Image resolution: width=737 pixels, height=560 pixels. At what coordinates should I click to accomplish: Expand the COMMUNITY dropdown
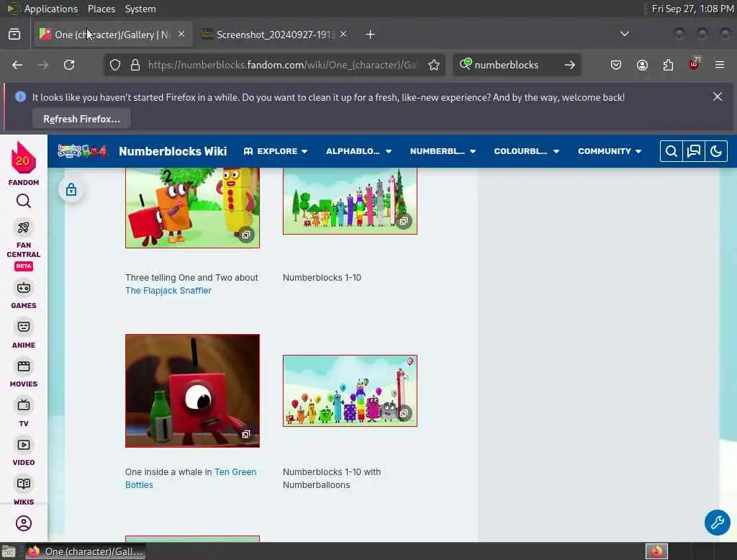(610, 151)
